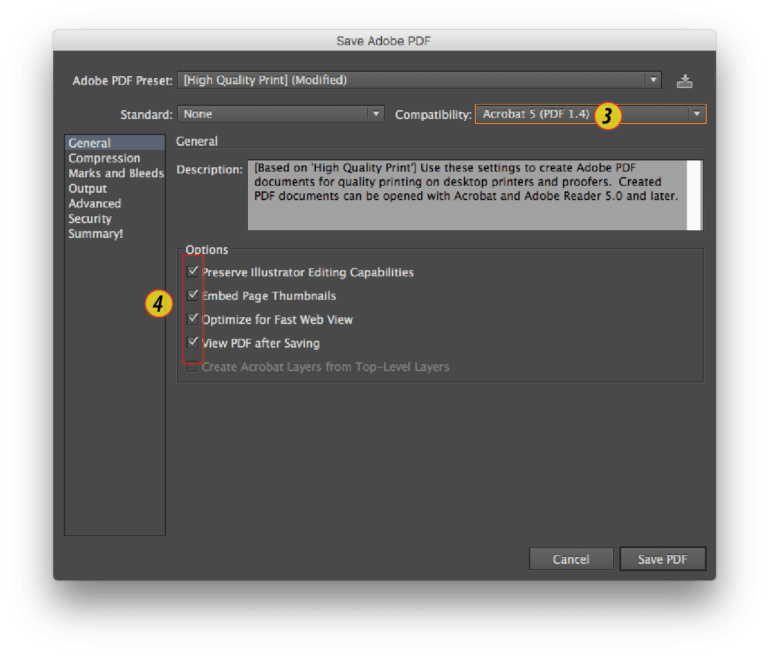The image size is (768, 656).
Task: Go to the Output settings section
Action: (x=88, y=188)
